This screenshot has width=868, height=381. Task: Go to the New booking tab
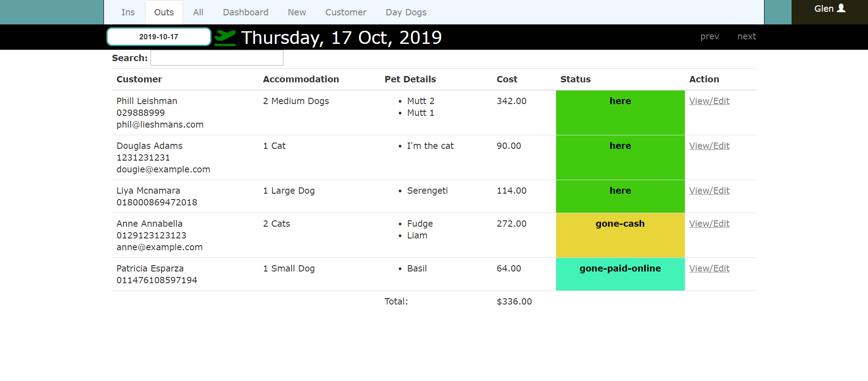pos(297,13)
